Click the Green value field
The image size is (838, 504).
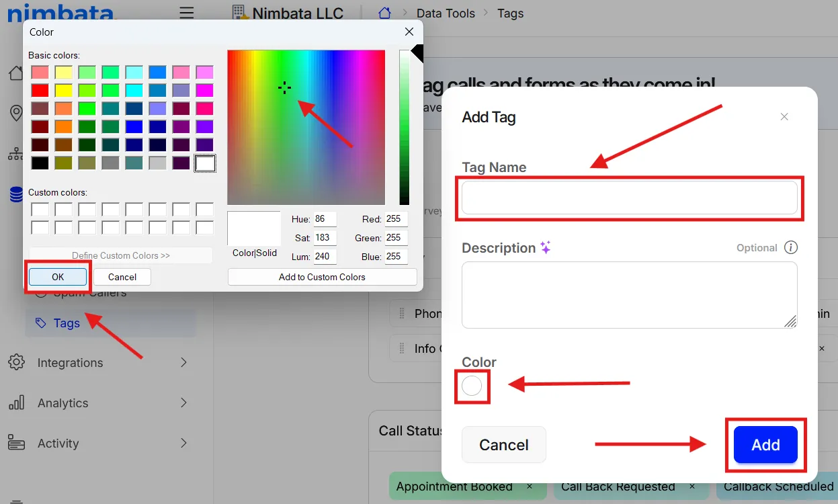(x=396, y=238)
